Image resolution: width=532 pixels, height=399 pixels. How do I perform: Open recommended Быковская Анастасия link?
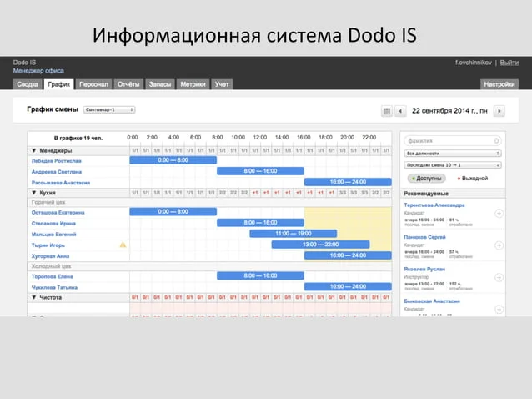[x=432, y=301]
